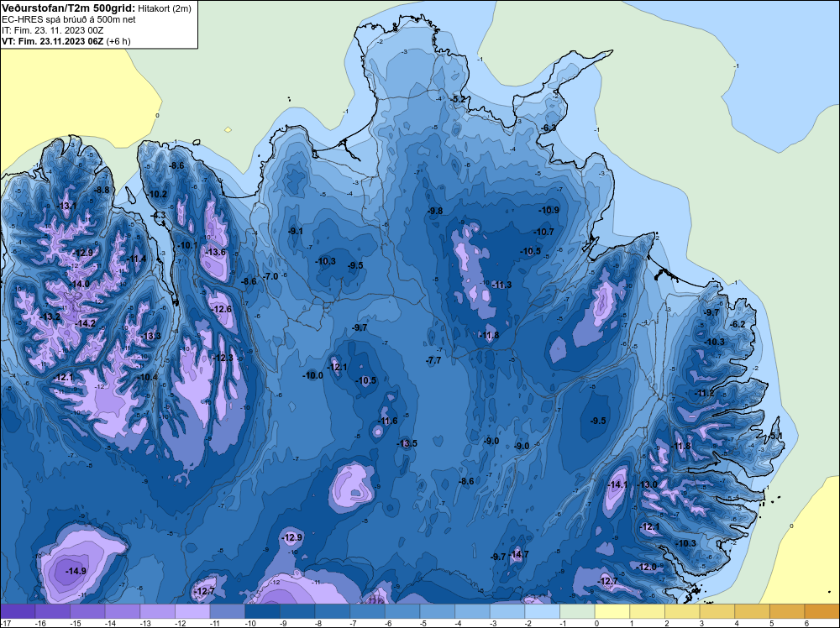Click the 'EC-HRES spá brúuð á 500m net' line
This screenshot has width=840, height=628.
coord(69,19)
